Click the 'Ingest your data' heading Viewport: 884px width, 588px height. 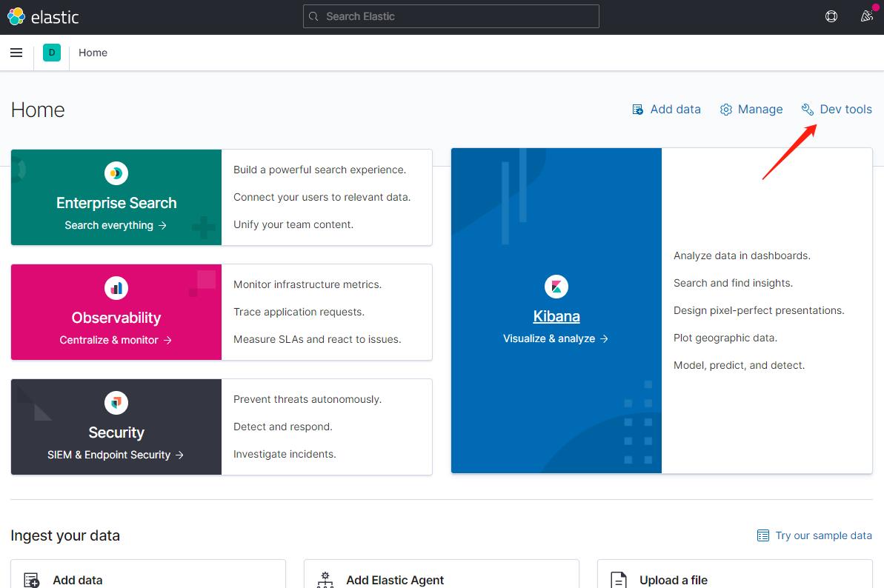point(65,535)
